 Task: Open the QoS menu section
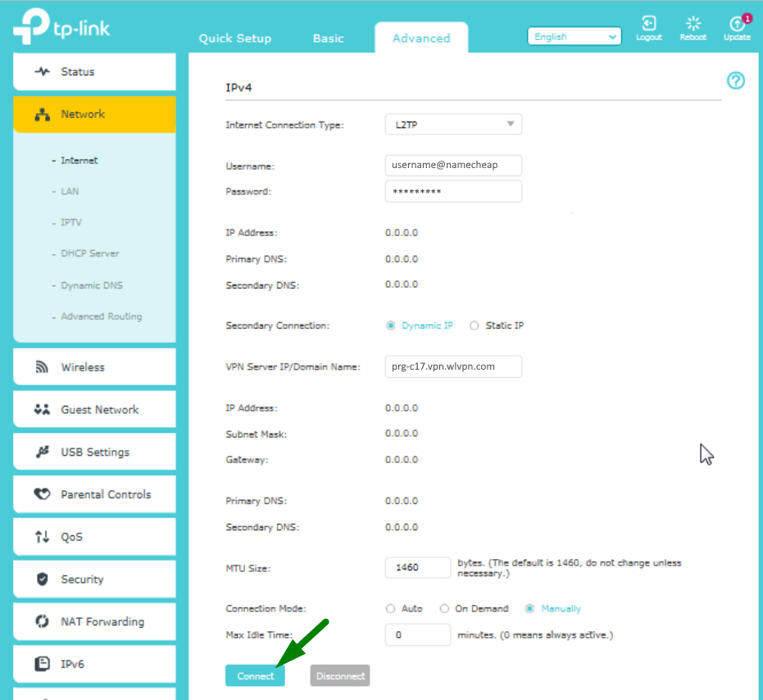pyautogui.click(x=94, y=537)
